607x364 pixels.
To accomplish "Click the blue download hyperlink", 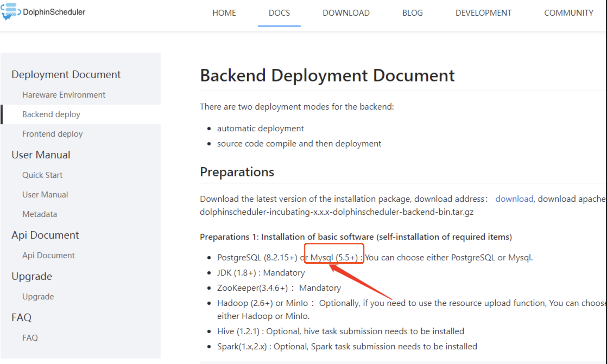I will coord(514,199).
